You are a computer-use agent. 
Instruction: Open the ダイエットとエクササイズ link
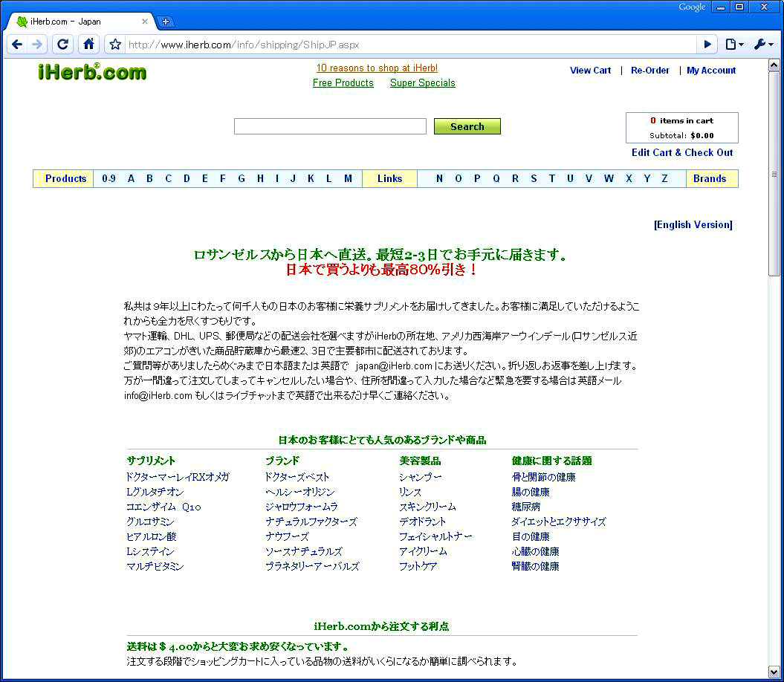pyautogui.click(x=559, y=522)
